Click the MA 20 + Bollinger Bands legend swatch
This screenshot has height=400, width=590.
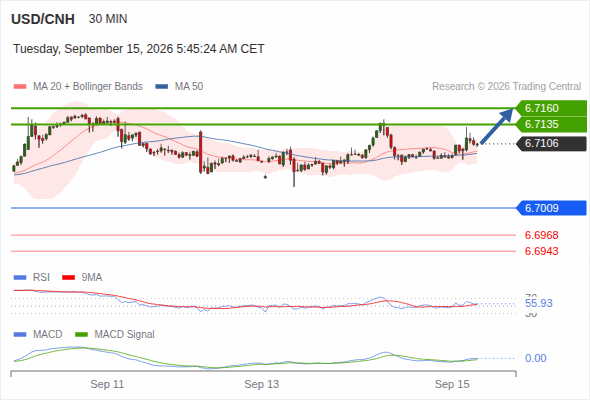20,87
